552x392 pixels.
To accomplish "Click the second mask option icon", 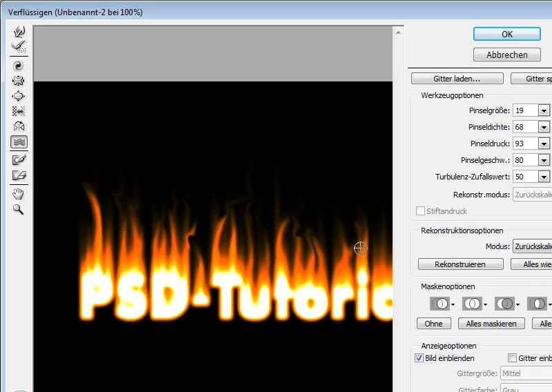I will (472, 304).
